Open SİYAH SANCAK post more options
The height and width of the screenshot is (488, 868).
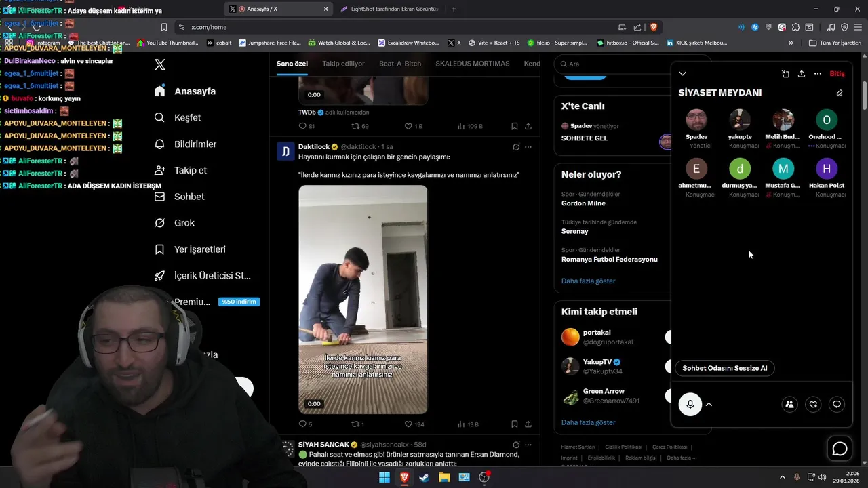[528, 445]
